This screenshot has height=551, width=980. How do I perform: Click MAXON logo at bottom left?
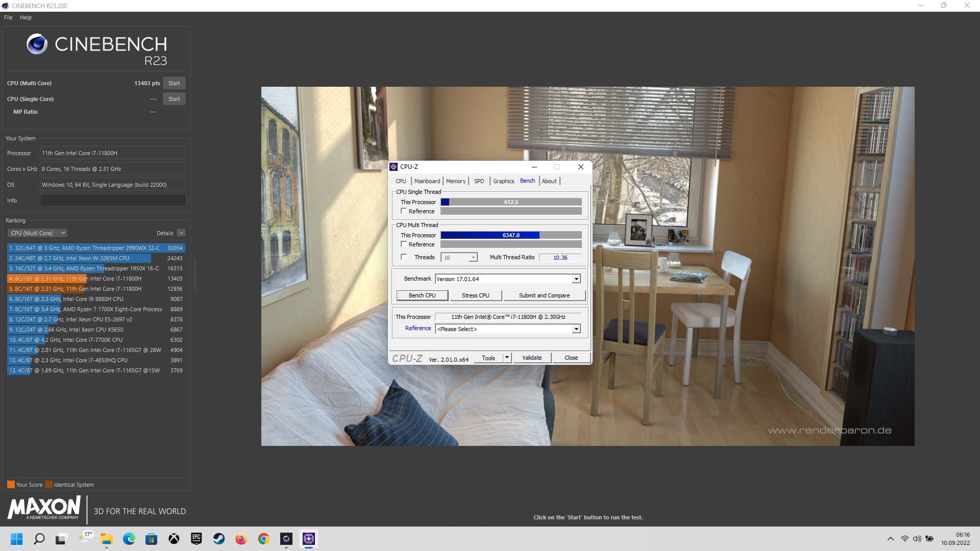click(x=44, y=508)
